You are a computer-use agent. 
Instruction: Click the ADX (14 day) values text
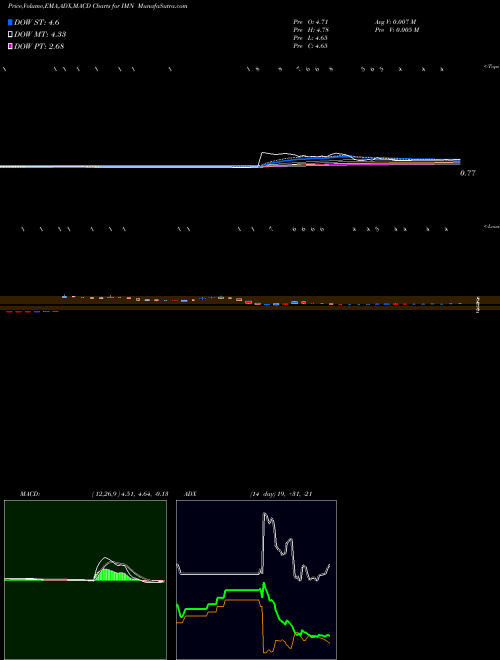click(x=280, y=494)
